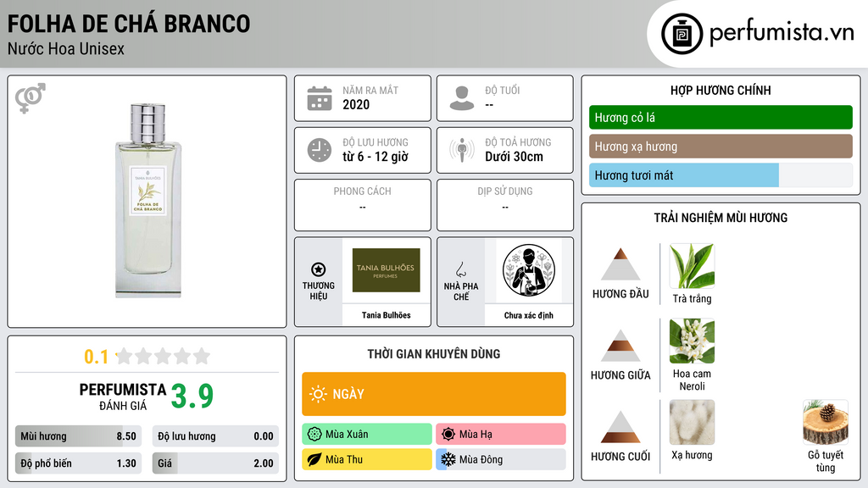Click the perfumista.vn perfume bottle logo

click(682, 34)
